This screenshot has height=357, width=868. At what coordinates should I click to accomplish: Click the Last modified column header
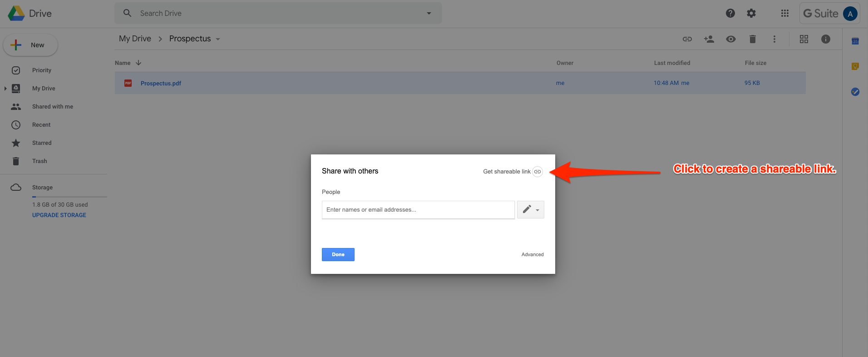click(x=672, y=63)
